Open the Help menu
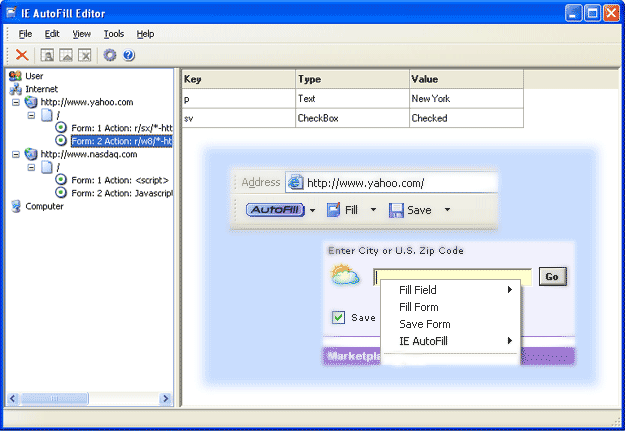Screen dimensions: 626x431 coord(145,34)
